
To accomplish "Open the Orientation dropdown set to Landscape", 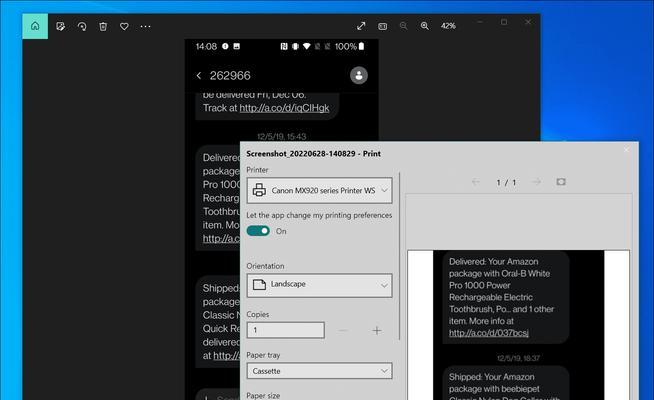I will (x=319, y=285).
